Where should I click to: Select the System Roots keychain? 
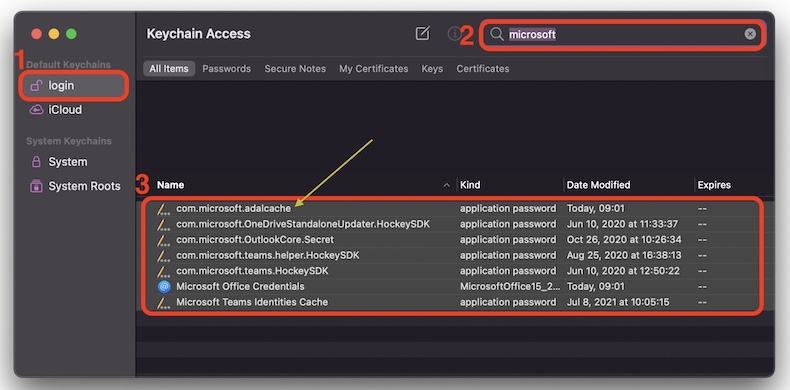(x=74, y=186)
